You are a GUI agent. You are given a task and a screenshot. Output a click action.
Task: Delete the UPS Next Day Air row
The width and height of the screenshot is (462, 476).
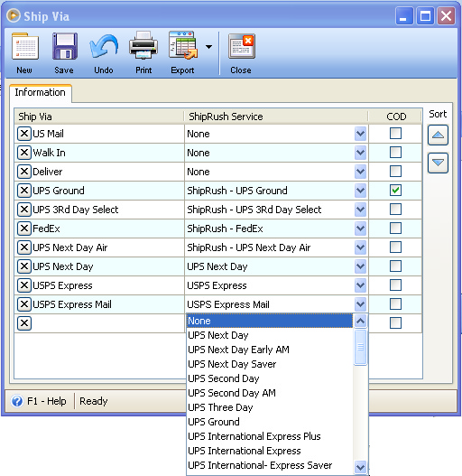point(24,247)
